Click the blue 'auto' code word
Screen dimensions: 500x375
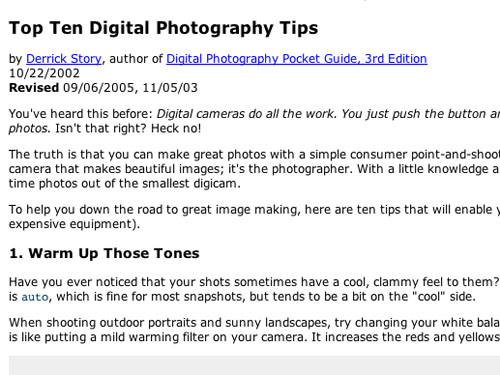point(35,297)
